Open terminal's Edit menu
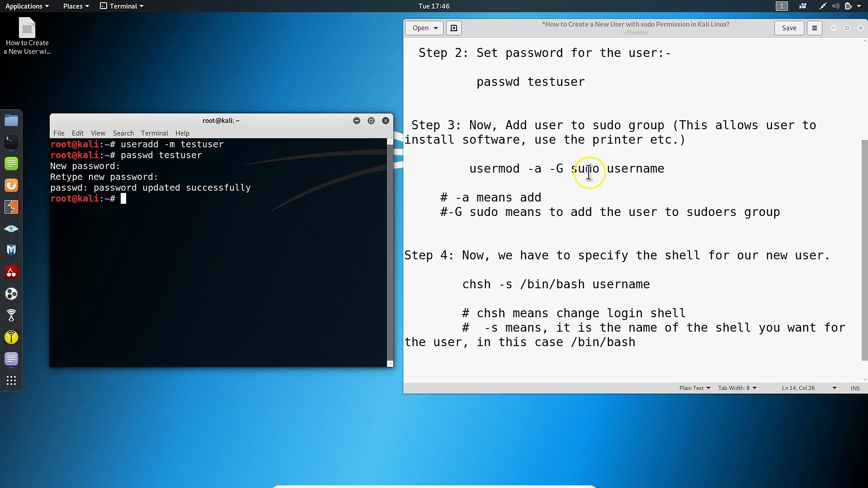The image size is (868, 488). point(77,133)
